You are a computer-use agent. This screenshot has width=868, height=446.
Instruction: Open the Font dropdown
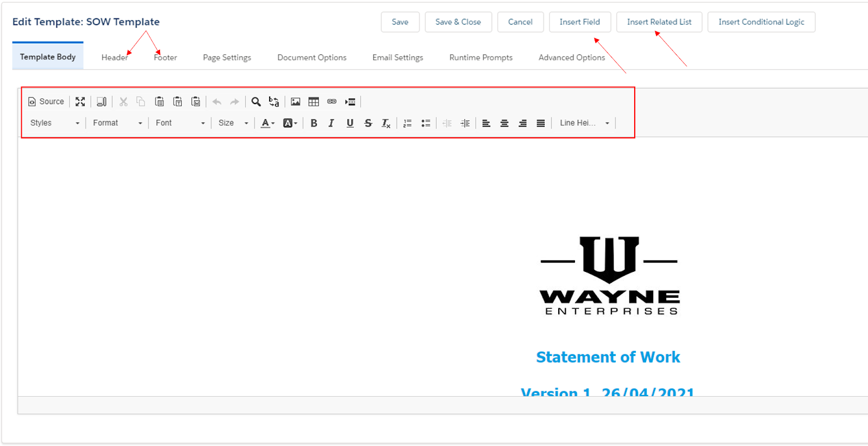(x=180, y=123)
